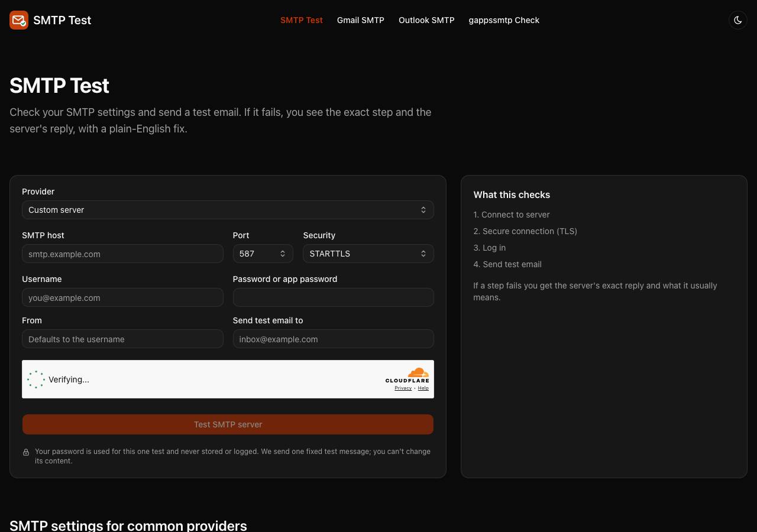Click the '2. Secure connection (TLS)' step

pyautogui.click(x=525, y=231)
